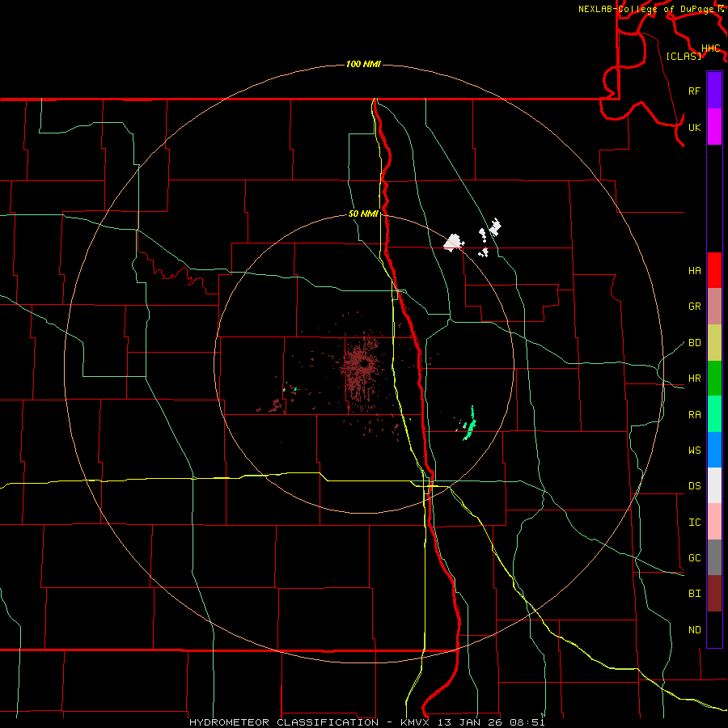Click the "HHC" product code text
This screenshot has width=728, height=728.
[x=711, y=49]
